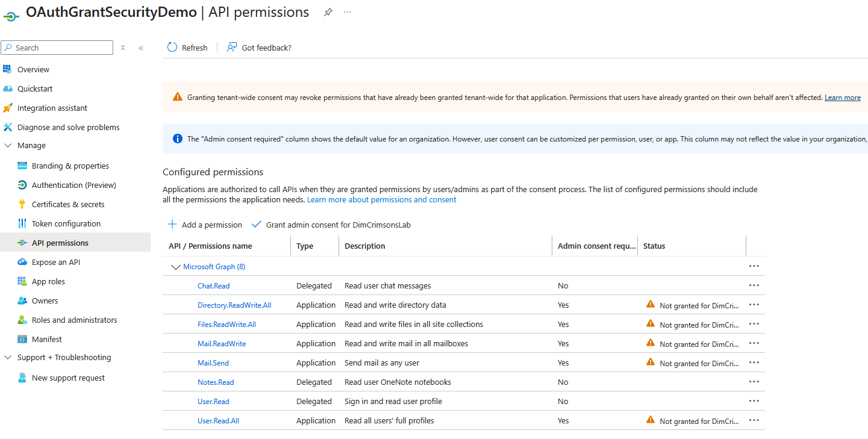
Task: Click the Got feedback icon
Action: pos(232,48)
